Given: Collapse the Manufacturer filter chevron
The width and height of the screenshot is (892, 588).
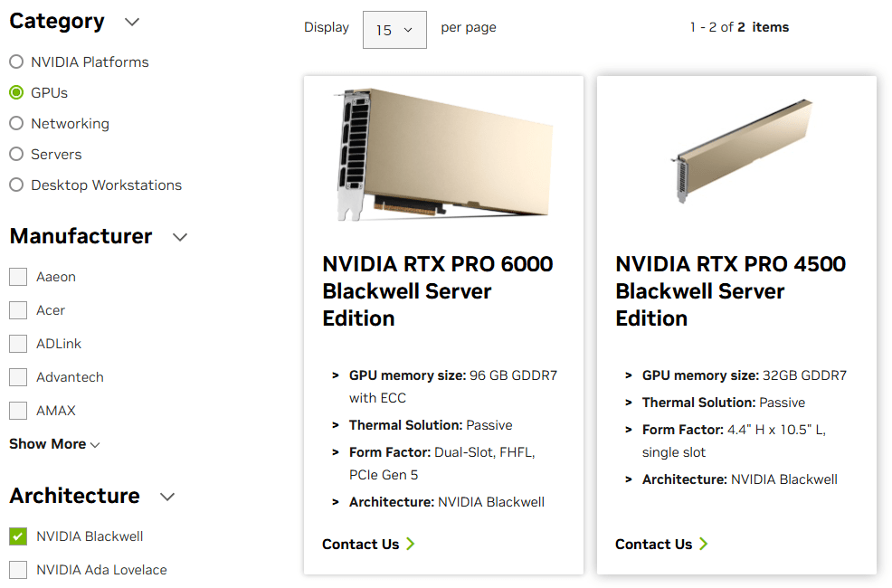Looking at the screenshot, I should 180,237.
